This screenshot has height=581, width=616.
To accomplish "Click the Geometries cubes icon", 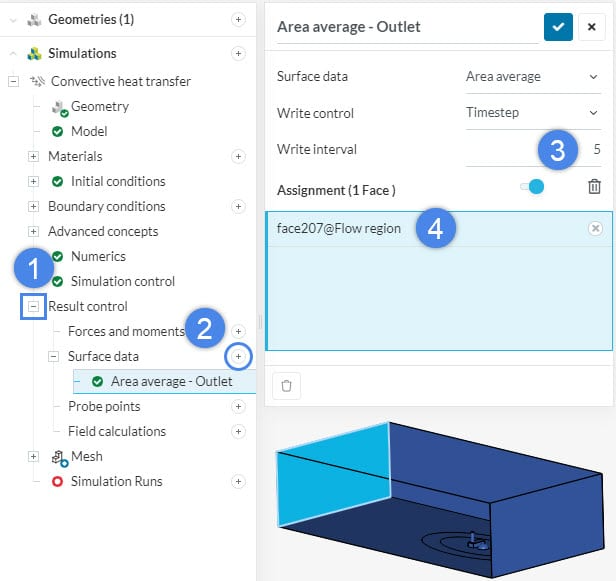I will 34,20.
